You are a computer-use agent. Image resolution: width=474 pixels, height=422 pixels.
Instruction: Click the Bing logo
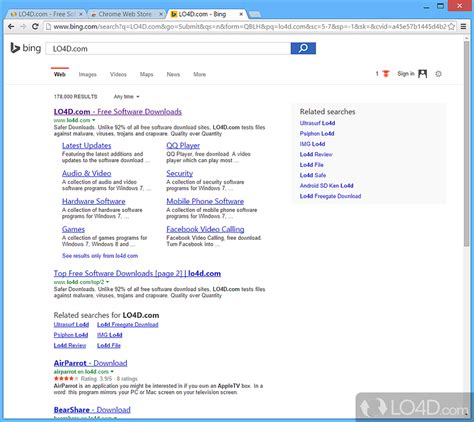coord(26,48)
